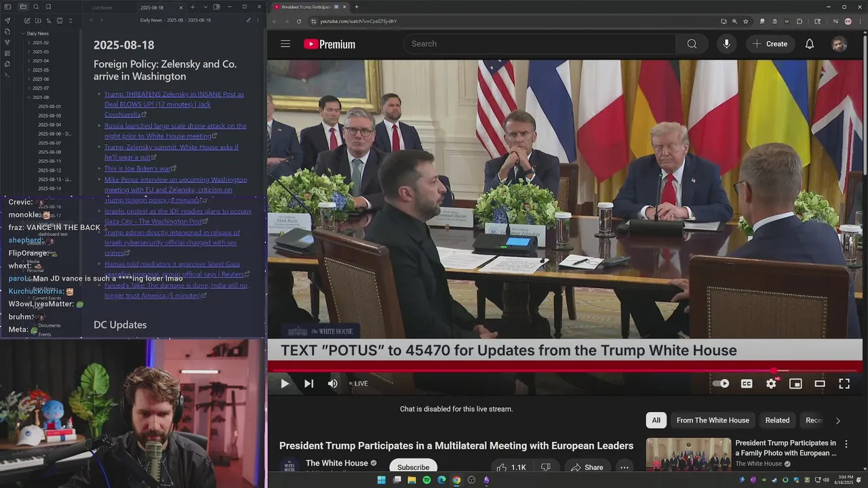
Task: Click the paper-plane ribbon icon in Obsidian
Action: pos(7,20)
